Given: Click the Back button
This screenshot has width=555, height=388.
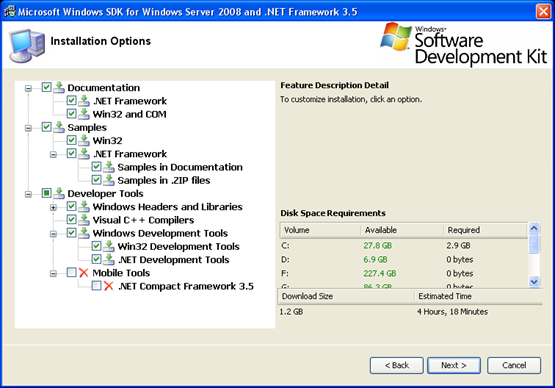Looking at the screenshot, I should point(396,365).
